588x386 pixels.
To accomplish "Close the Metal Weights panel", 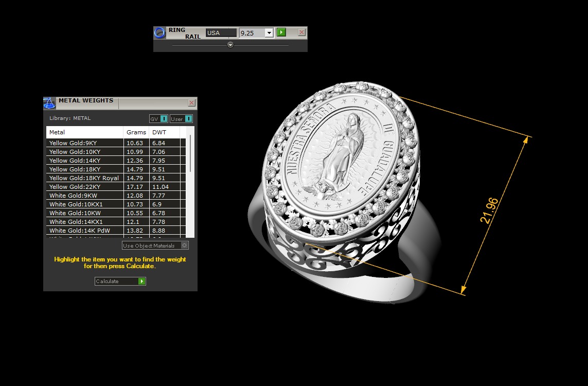I will click(x=191, y=102).
